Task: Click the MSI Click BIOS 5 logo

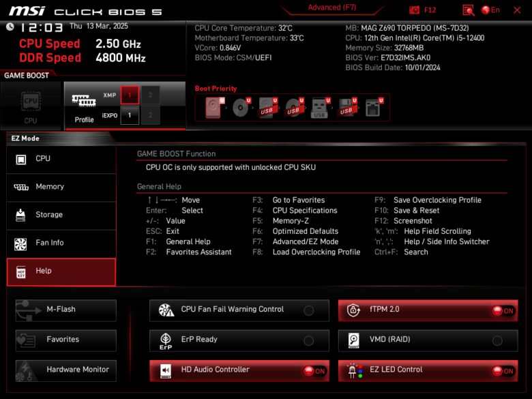Action: tap(85, 11)
